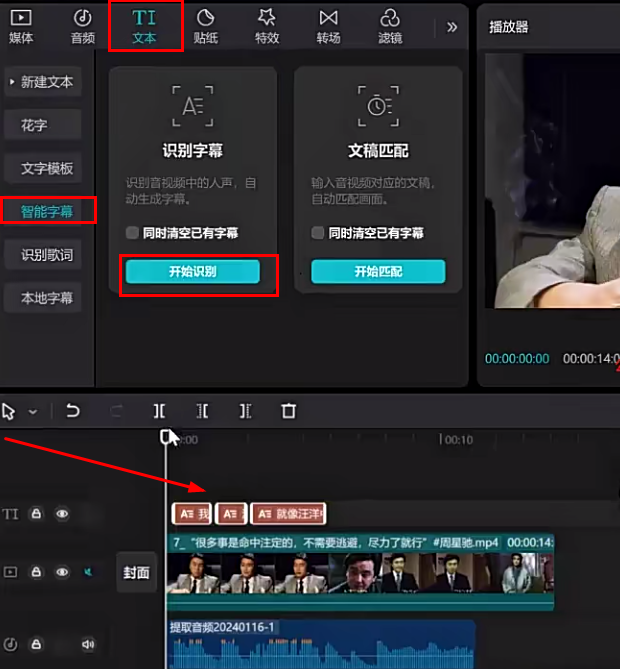Click the video track type icon
620x669 pixels.
coord(10,572)
